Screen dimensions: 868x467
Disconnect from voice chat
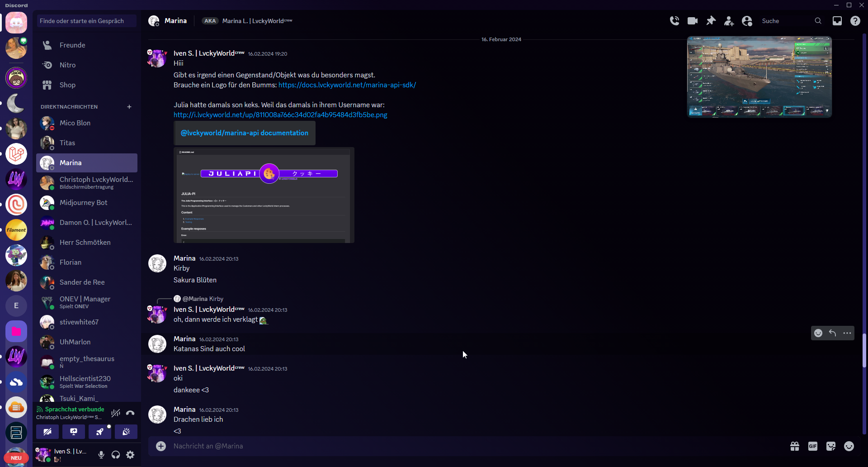coord(130,413)
